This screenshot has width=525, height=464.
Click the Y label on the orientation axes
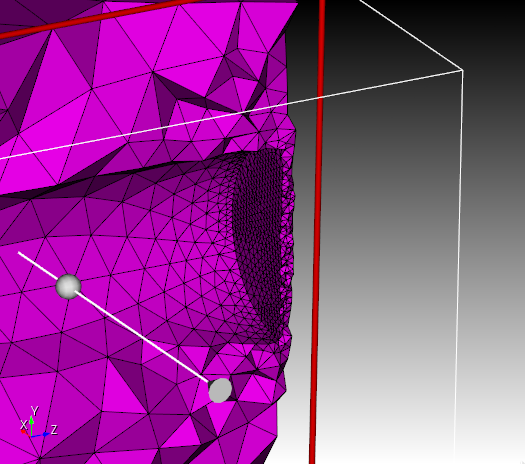pyautogui.click(x=34, y=410)
